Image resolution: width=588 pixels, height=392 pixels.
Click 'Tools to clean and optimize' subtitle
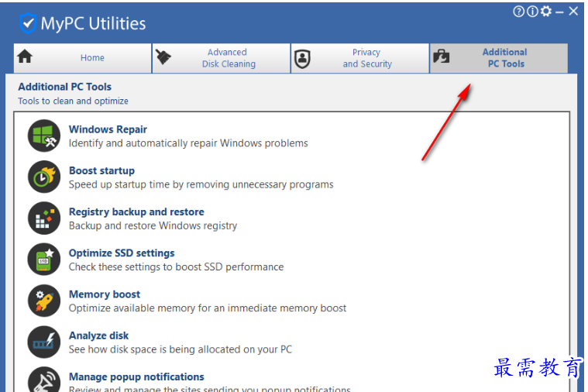coord(73,101)
